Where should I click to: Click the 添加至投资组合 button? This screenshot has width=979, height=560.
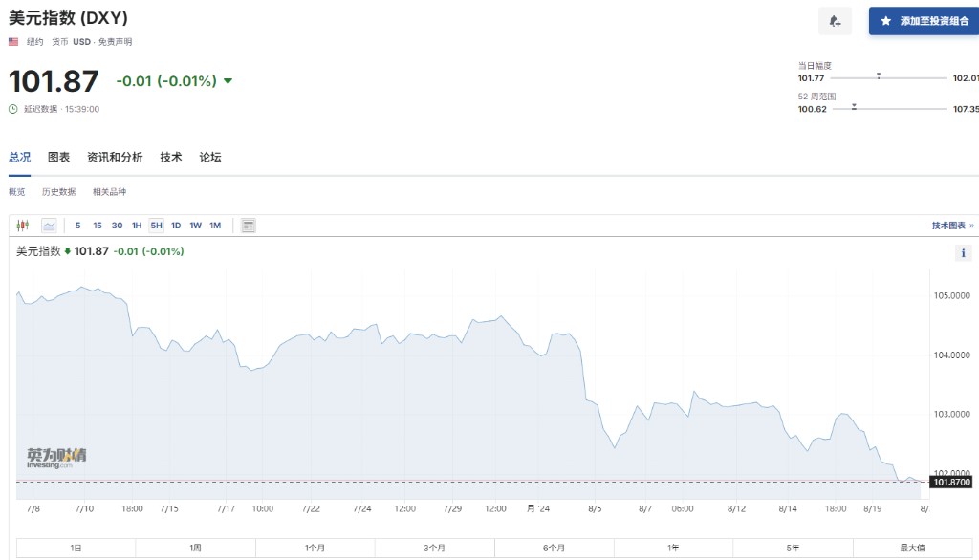pyautogui.click(x=924, y=21)
